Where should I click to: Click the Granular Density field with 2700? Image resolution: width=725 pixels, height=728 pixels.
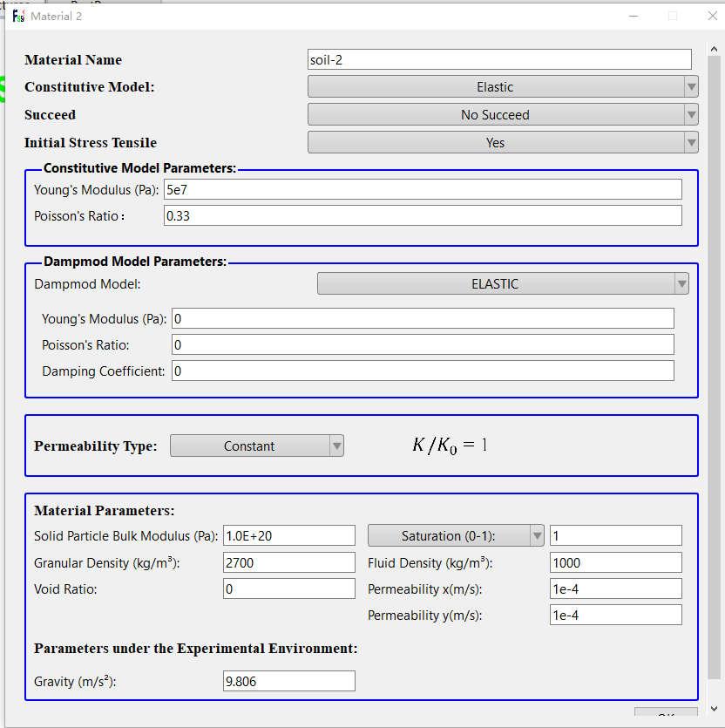(289, 562)
